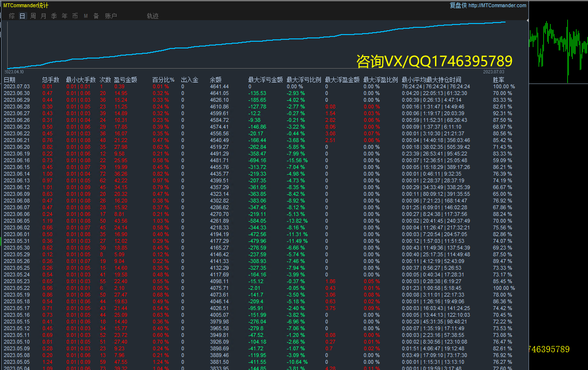This screenshot has width=588, height=370.
Task: Open the 月 monthly statistics tab
Action: (44, 16)
